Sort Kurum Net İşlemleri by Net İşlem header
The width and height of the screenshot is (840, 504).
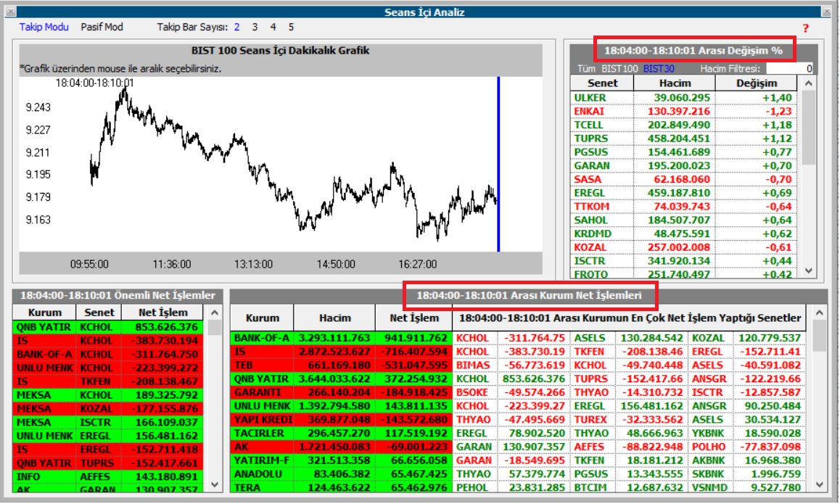click(x=413, y=318)
